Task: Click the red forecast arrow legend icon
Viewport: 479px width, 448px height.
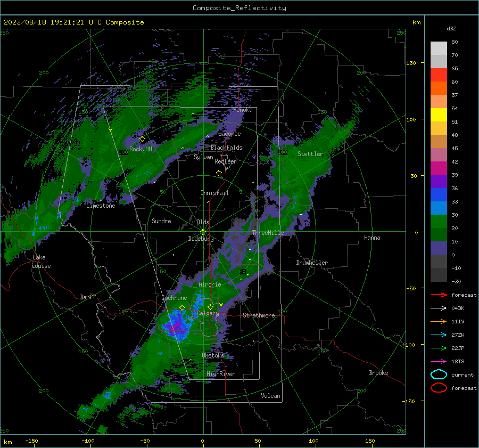Action: click(439, 295)
